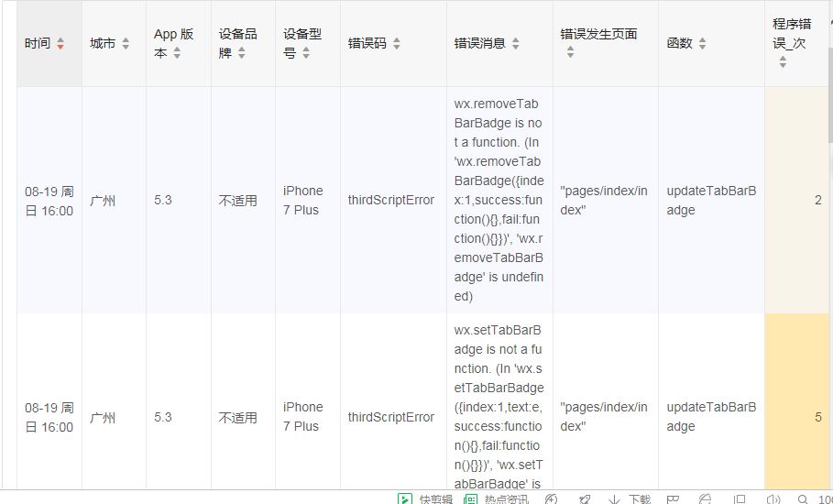Click the 函数 column header text
Screen dimensions: 833x504
click(679, 44)
